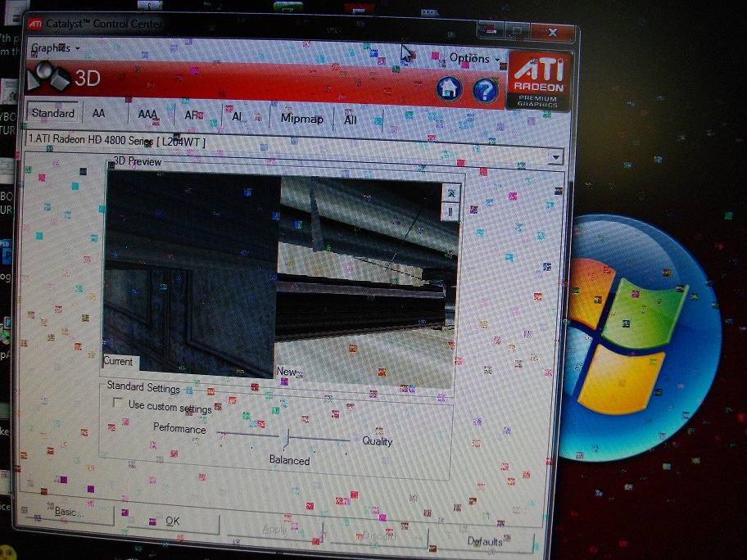Open the All tab
Screen dimensions: 747x560
click(x=351, y=120)
